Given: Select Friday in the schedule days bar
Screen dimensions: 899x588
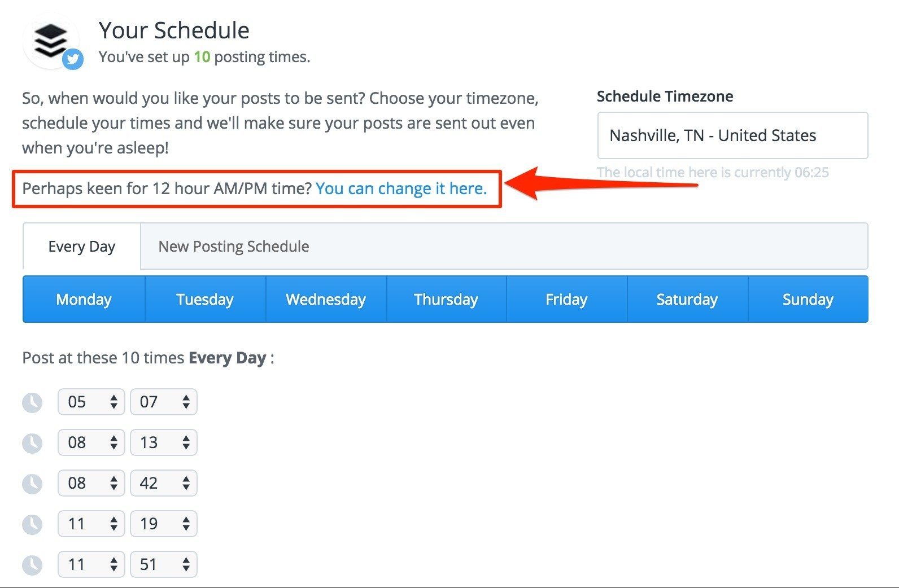Looking at the screenshot, I should [x=567, y=299].
